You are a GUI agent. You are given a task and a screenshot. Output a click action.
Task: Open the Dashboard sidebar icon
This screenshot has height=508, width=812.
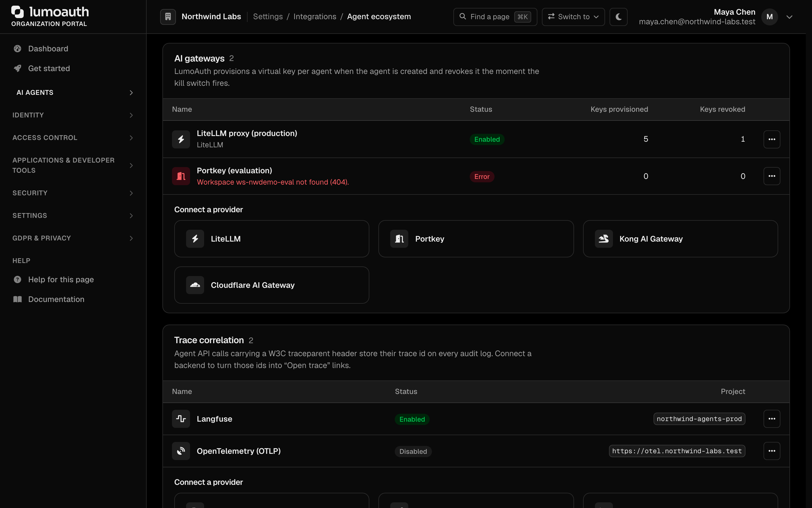[x=17, y=49]
